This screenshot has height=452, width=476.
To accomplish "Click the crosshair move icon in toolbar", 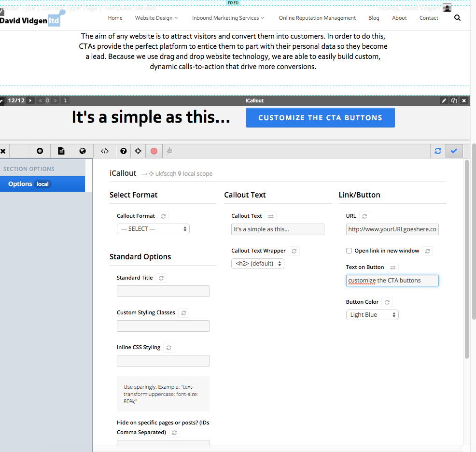I will [x=138, y=151].
